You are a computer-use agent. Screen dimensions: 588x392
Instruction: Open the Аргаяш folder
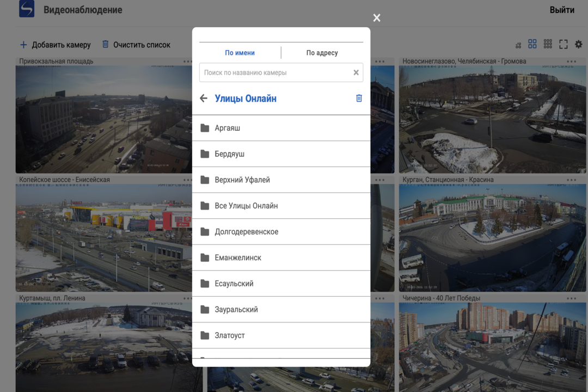pos(281,128)
